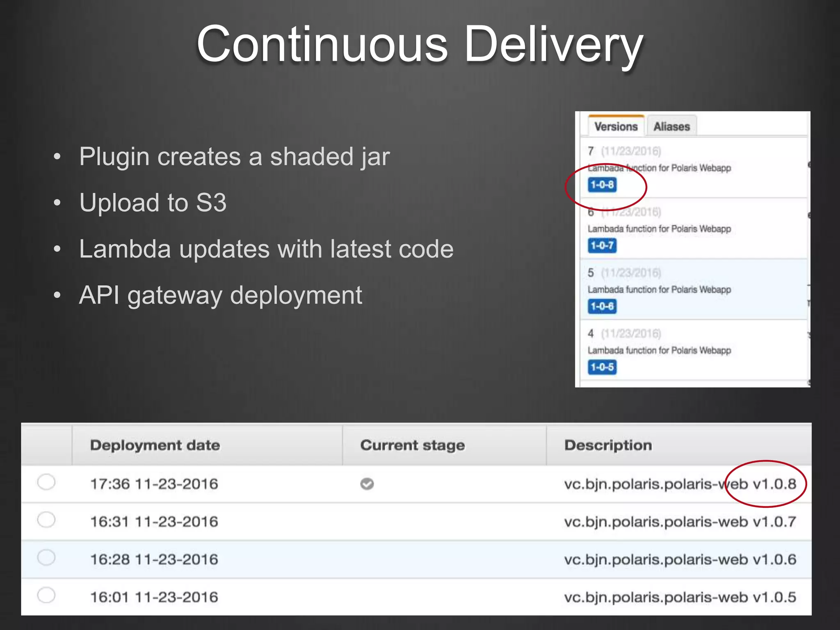Click the 1-0-8 alias badge
The width and height of the screenshot is (840, 630).
602,185
